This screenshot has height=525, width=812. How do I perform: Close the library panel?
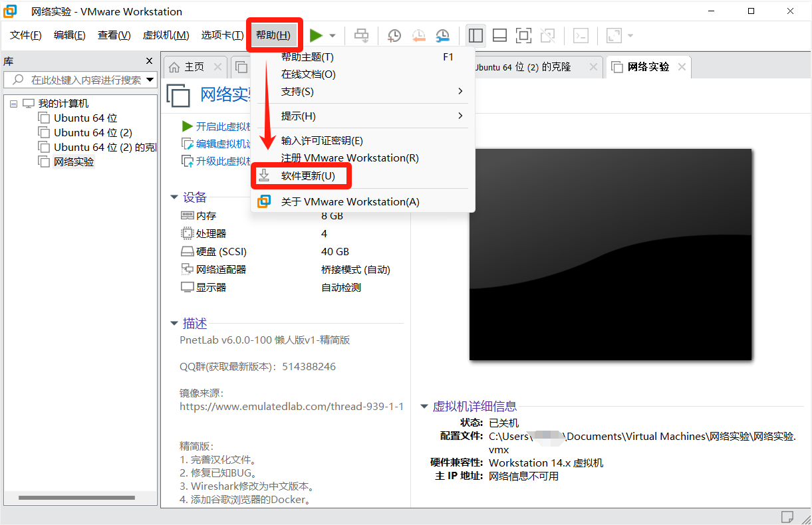pyautogui.click(x=150, y=61)
